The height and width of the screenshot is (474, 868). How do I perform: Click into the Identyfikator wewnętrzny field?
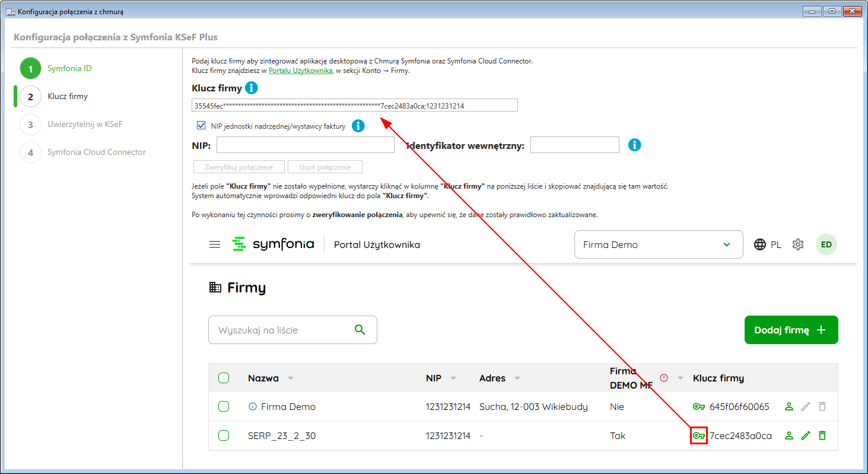(x=575, y=145)
